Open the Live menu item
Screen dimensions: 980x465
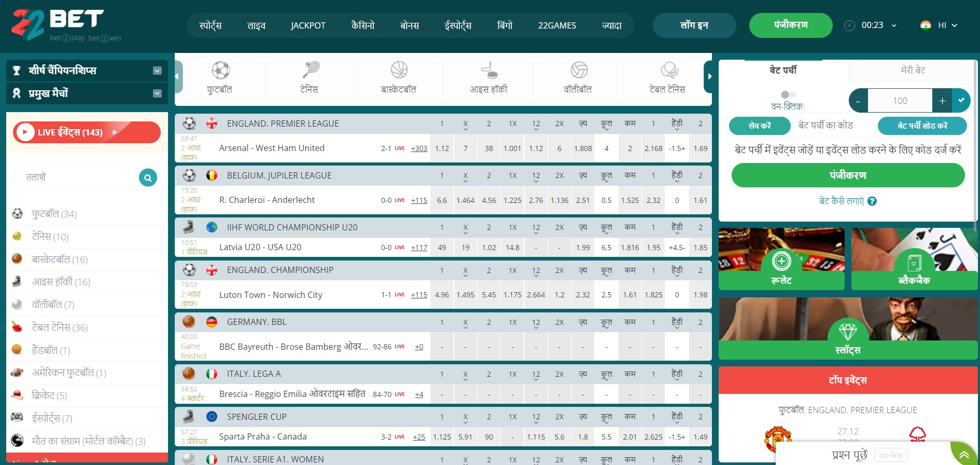click(x=256, y=25)
